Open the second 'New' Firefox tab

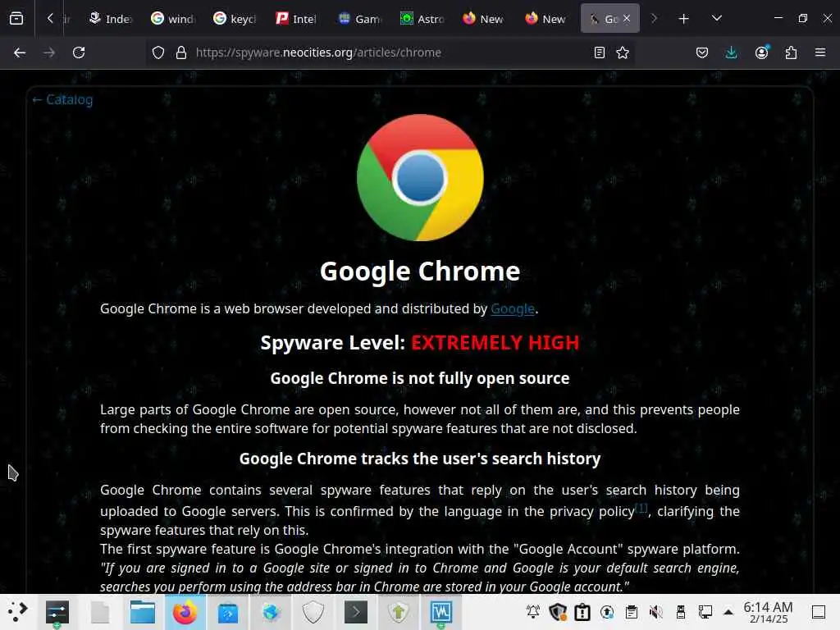[546, 19]
